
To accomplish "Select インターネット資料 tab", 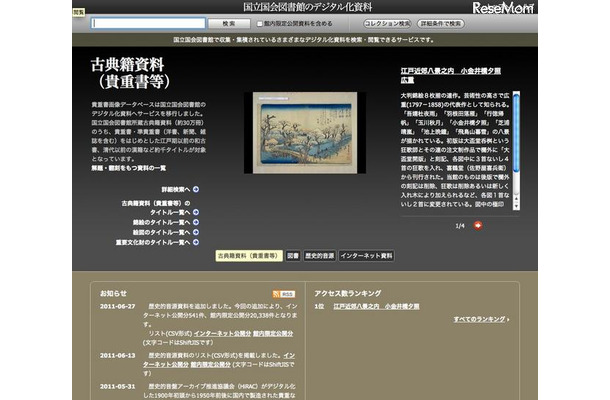I will [366, 256].
